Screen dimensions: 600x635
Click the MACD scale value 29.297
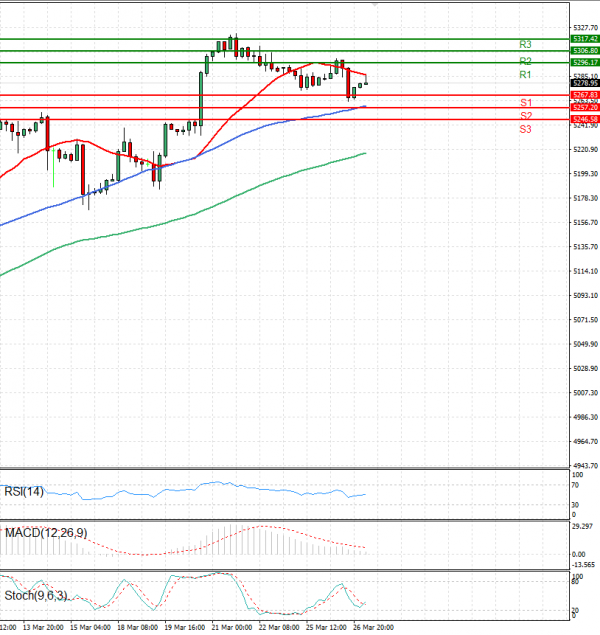tap(582, 526)
